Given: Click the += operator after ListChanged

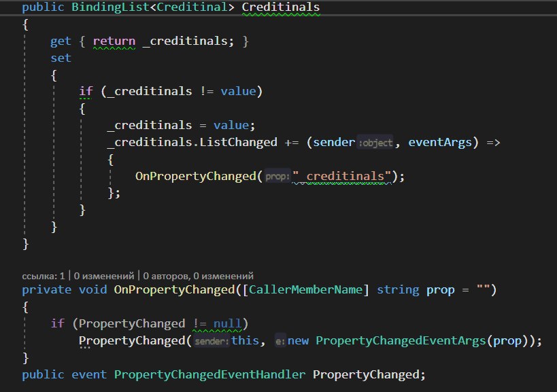Looking at the screenshot, I should pyautogui.click(x=291, y=142).
